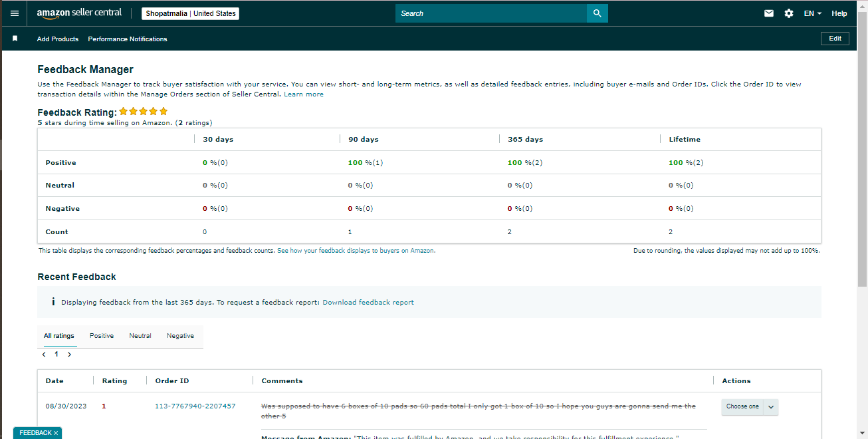Screen dimensions: 868x439
Task: Click the Date column header
Action: click(54, 381)
